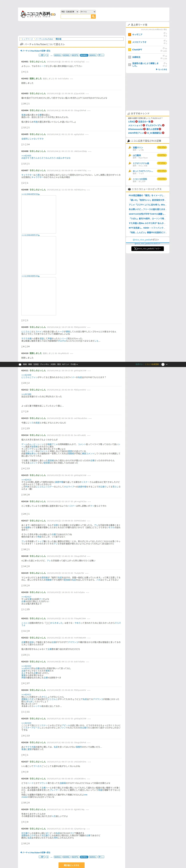Screen dimensions: 186x868
Task: Go to page 62311- in top pagination
Action: (57, 55)
